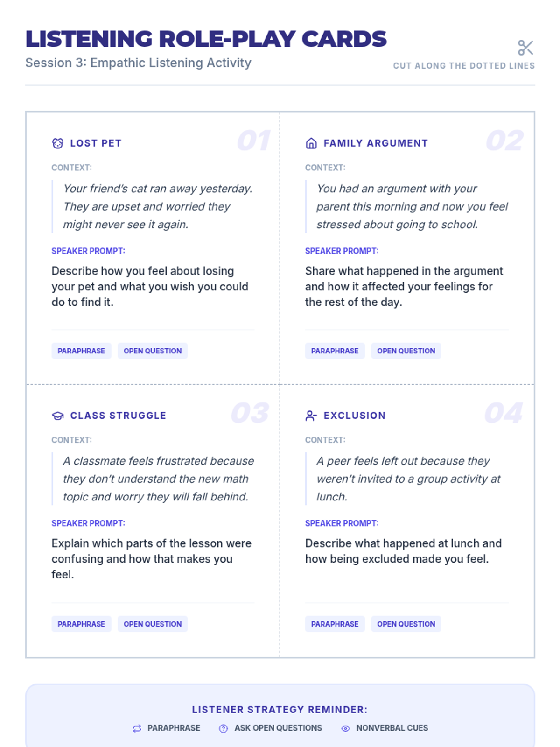Click the house icon beside Family Argument

pyautogui.click(x=311, y=143)
